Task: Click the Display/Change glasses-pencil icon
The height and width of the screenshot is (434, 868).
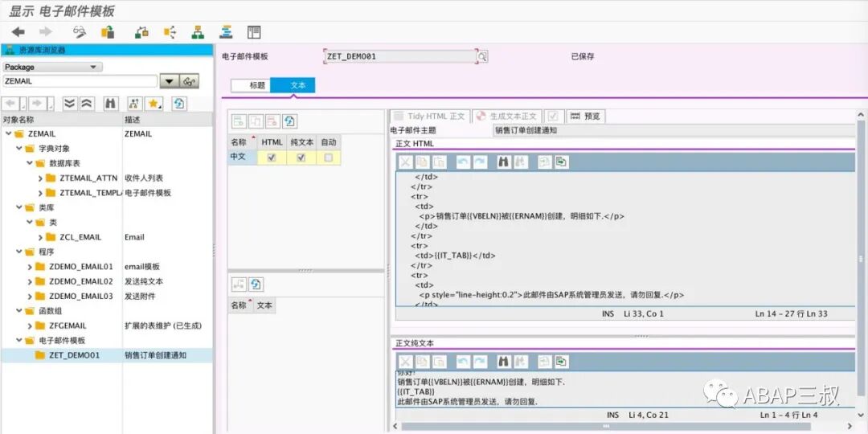Action: 80,32
